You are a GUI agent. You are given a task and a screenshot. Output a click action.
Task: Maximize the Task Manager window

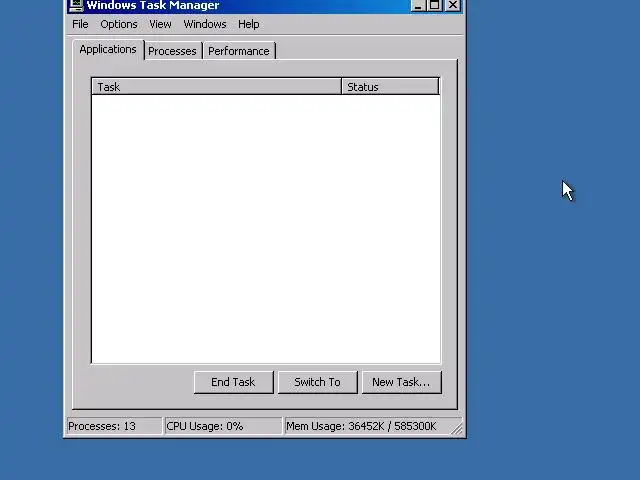pyautogui.click(x=434, y=5)
